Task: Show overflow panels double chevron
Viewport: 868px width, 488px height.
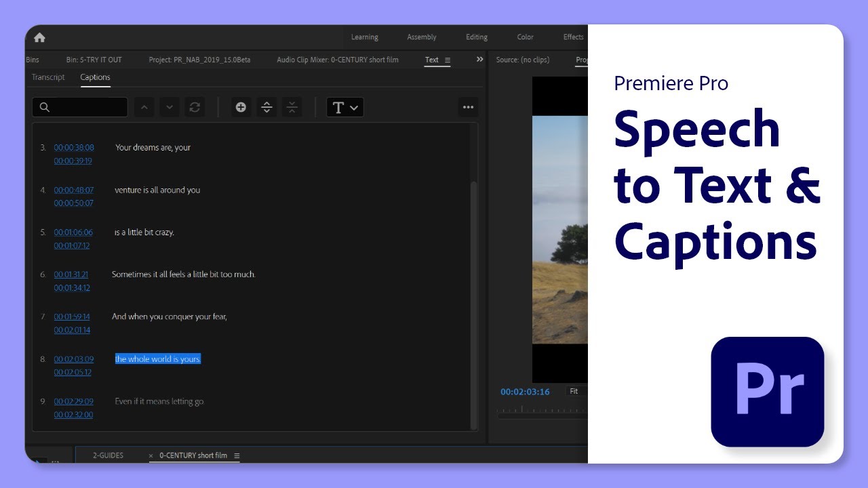Action: coord(480,60)
